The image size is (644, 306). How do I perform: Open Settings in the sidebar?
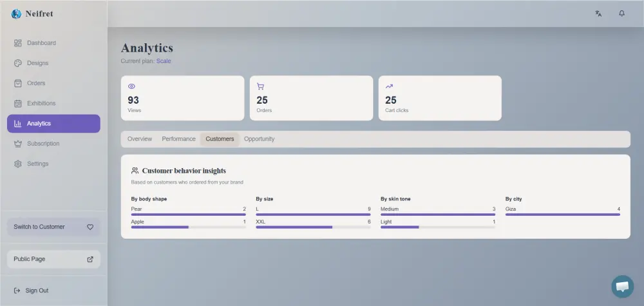click(x=53, y=164)
